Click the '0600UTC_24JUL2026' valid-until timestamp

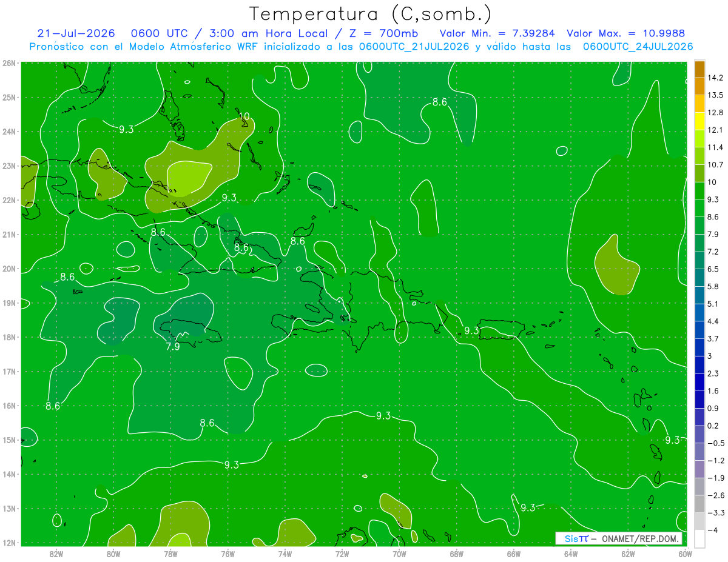pyautogui.click(x=638, y=46)
